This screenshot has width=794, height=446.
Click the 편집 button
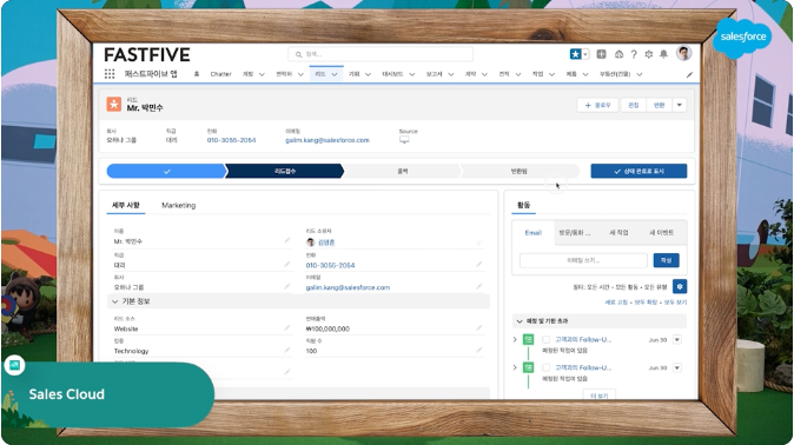(633, 105)
